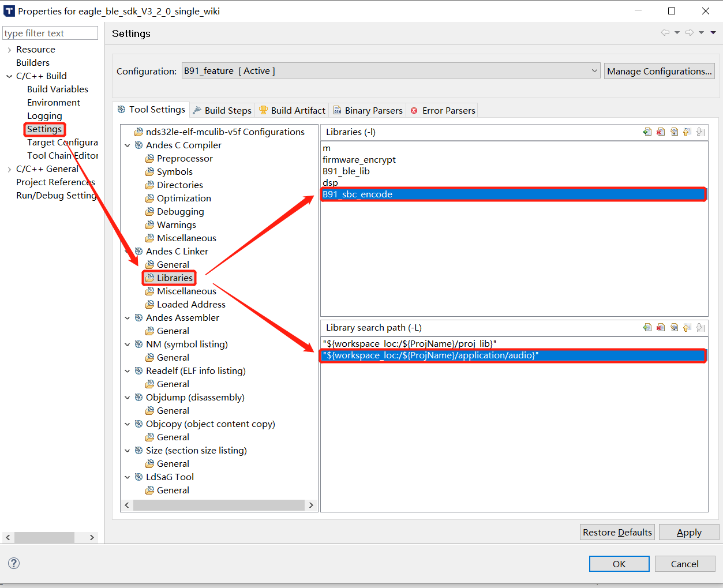Image resolution: width=723 pixels, height=588 pixels.
Task: Collapse the Andes C Compiler tree node
Action: tap(128, 145)
